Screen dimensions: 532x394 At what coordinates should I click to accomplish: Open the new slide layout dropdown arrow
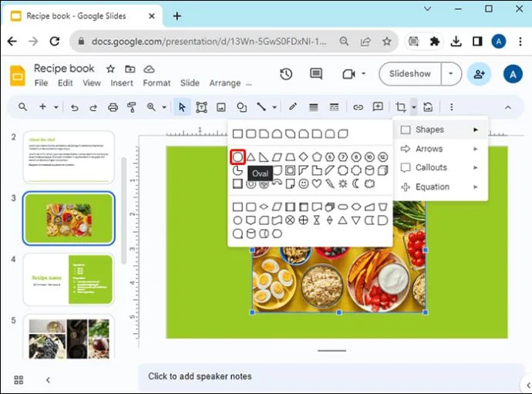pyautogui.click(x=56, y=107)
